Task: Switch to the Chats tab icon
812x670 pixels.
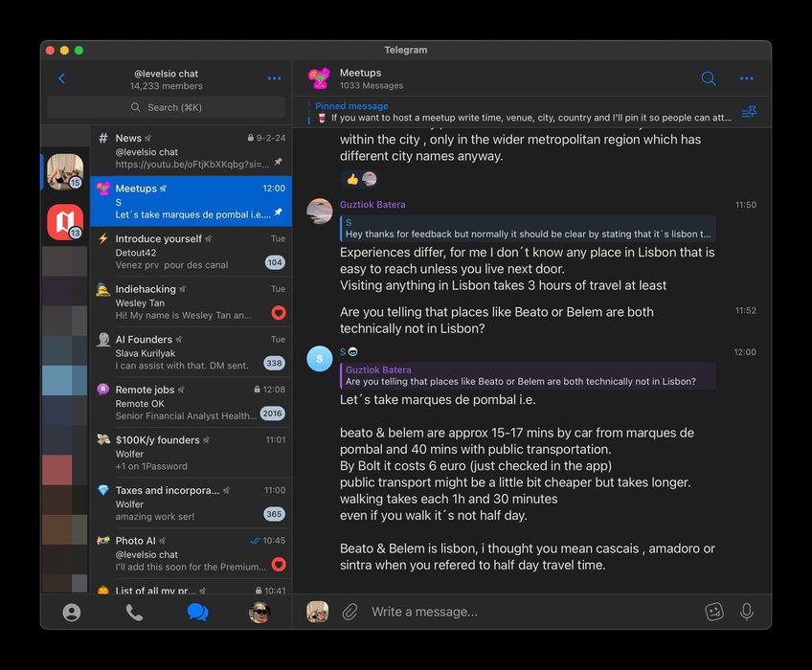Action: pos(197,613)
